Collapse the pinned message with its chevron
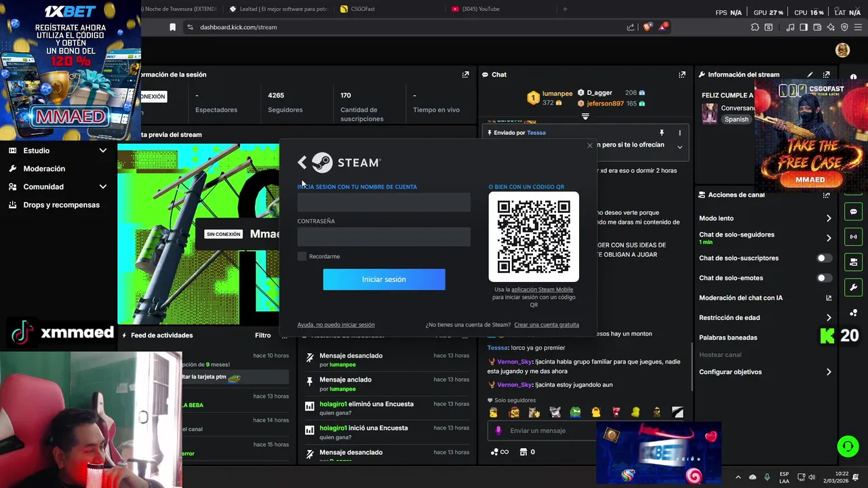The height and width of the screenshot is (488, 868). (679, 147)
